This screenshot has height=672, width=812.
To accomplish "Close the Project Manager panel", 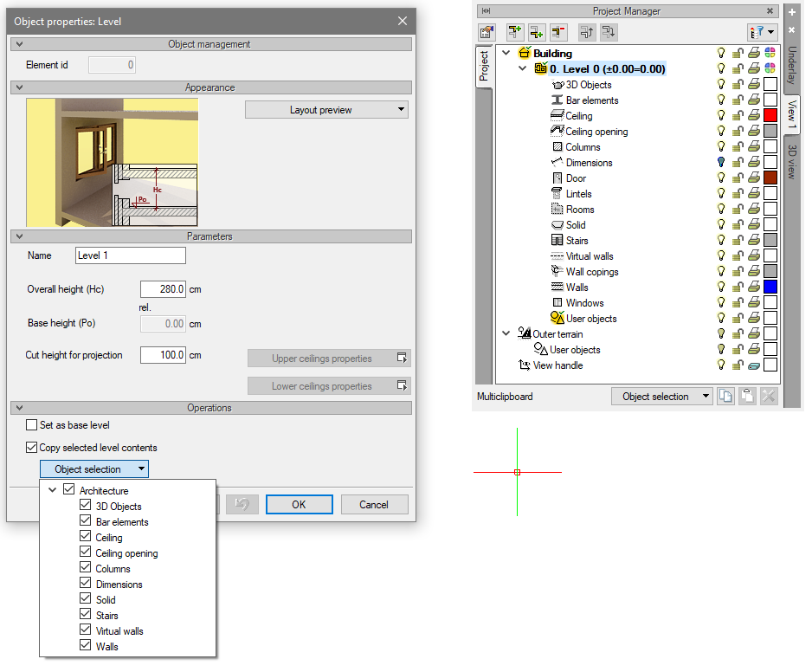I will (x=770, y=11).
